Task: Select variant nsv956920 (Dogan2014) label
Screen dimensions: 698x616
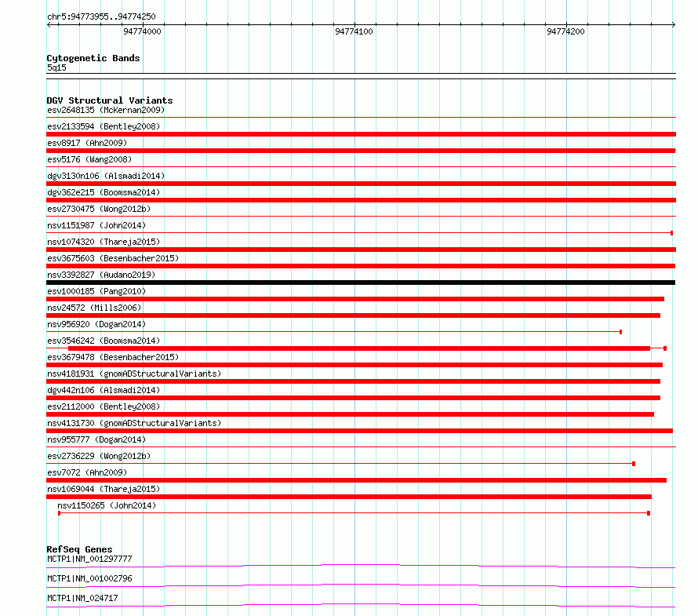Action: click(96, 324)
